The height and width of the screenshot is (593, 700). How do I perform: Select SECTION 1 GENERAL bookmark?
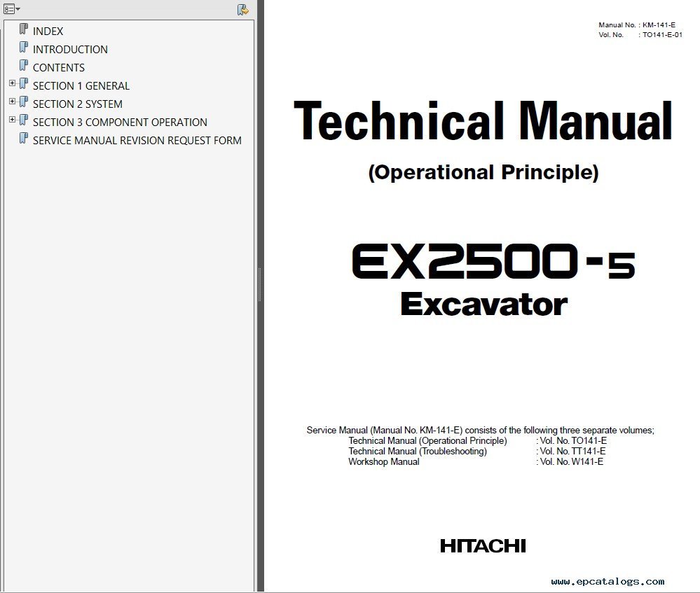(81, 86)
